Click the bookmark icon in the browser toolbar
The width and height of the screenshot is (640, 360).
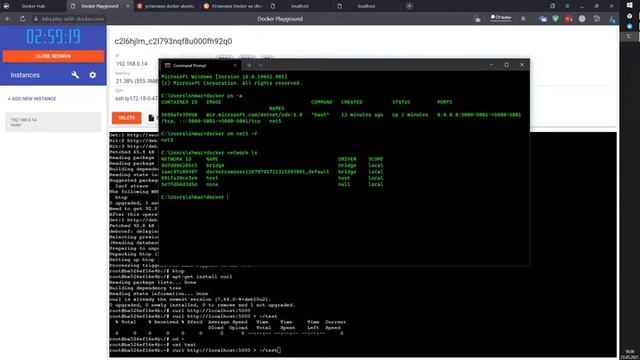pyautogui.click(x=523, y=19)
